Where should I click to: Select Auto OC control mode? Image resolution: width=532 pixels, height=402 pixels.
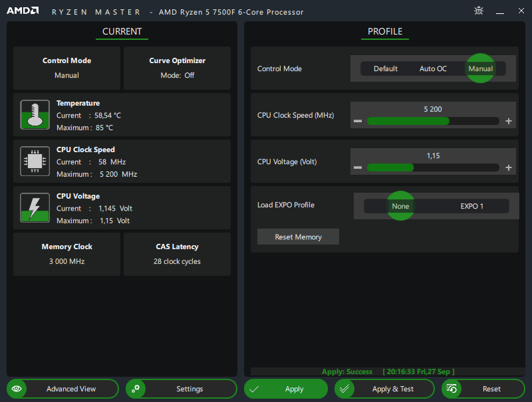point(433,68)
